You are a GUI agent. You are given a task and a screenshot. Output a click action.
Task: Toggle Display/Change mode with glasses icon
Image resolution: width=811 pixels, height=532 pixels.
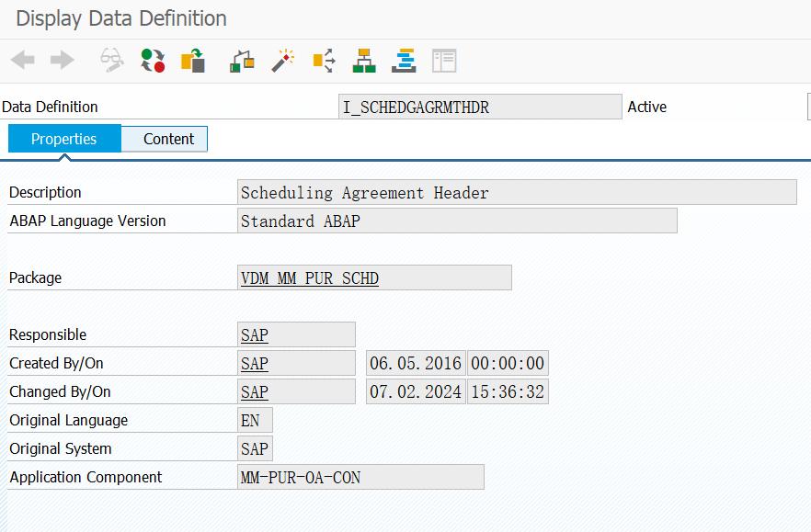click(110, 60)
